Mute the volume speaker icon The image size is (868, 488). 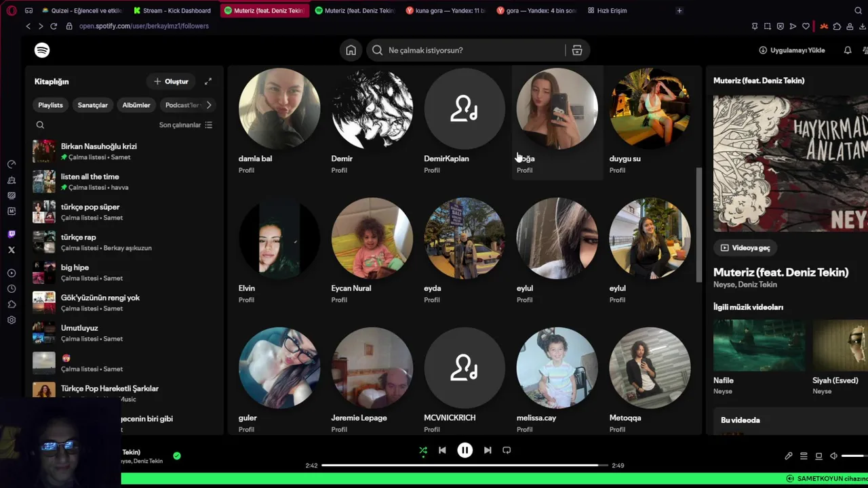833,456
